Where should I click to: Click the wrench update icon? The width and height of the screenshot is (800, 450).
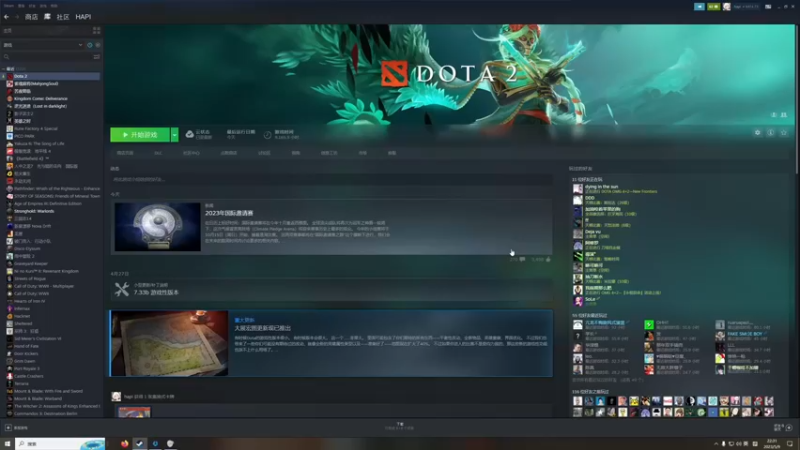click(121, 290)
